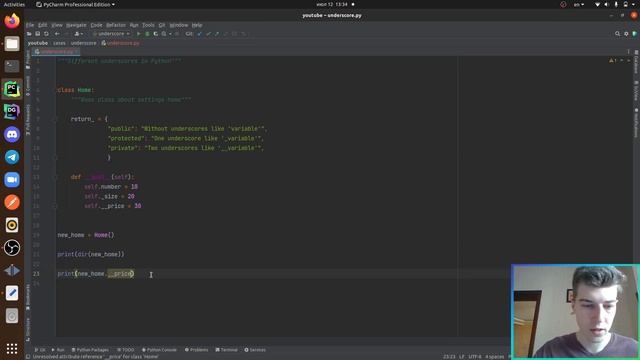
Task: Click underscore.py in breadcrumb path
Action: [x=120, y=43]
